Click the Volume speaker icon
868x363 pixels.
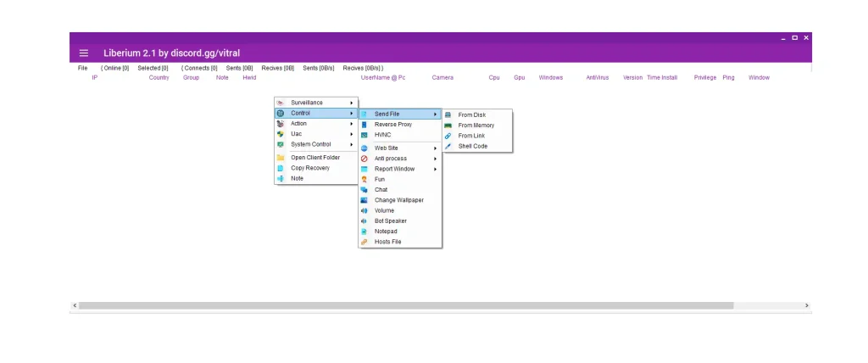click(364, 210)
